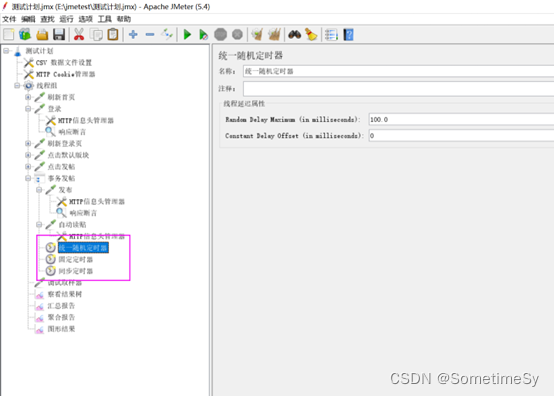
Task: Open the 编辑 menu
Action: point(28,19)
